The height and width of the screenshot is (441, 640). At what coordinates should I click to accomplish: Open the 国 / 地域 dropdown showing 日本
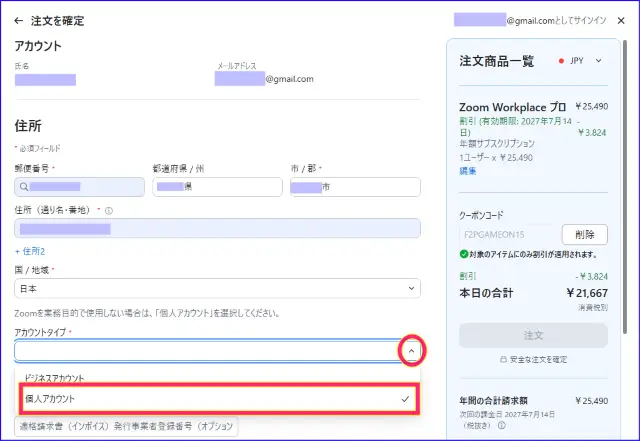[217, 288]
